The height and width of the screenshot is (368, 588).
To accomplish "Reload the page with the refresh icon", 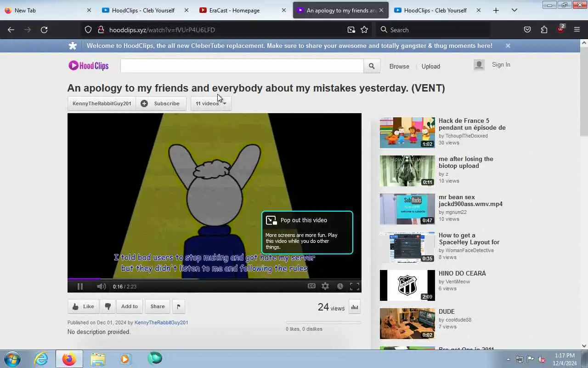I will [x=44, y=29].
